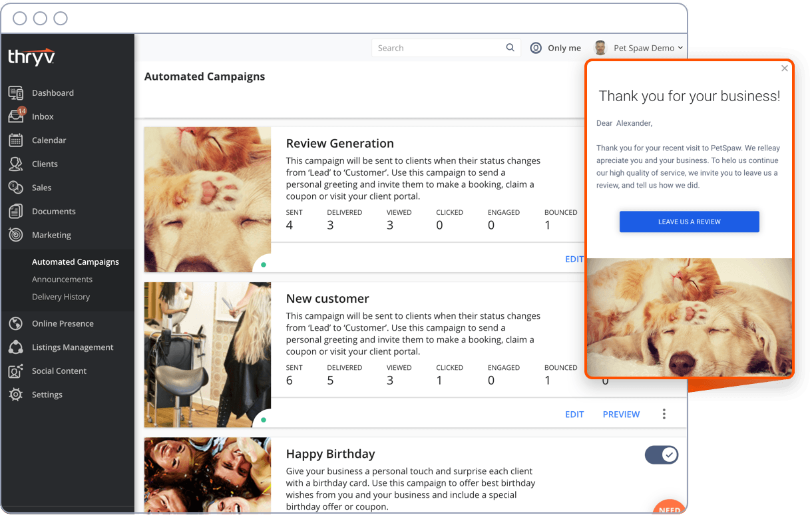Viewport: 812px width, 515px height.
Task: Open New customer three-dot options menu
Action: (664, 414)
